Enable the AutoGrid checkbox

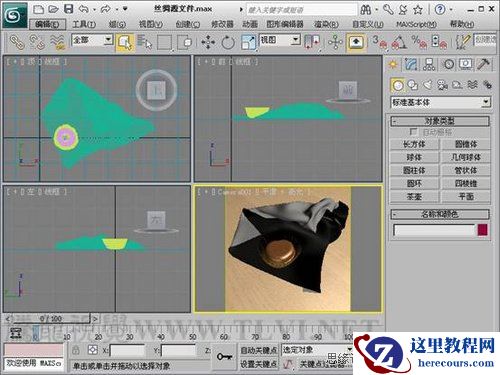click(413, 132)
